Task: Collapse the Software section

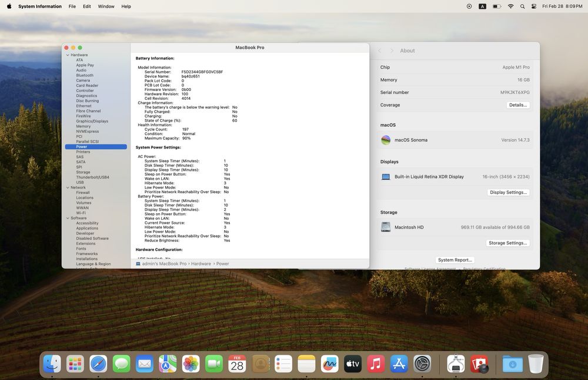Action: [68, 218]
